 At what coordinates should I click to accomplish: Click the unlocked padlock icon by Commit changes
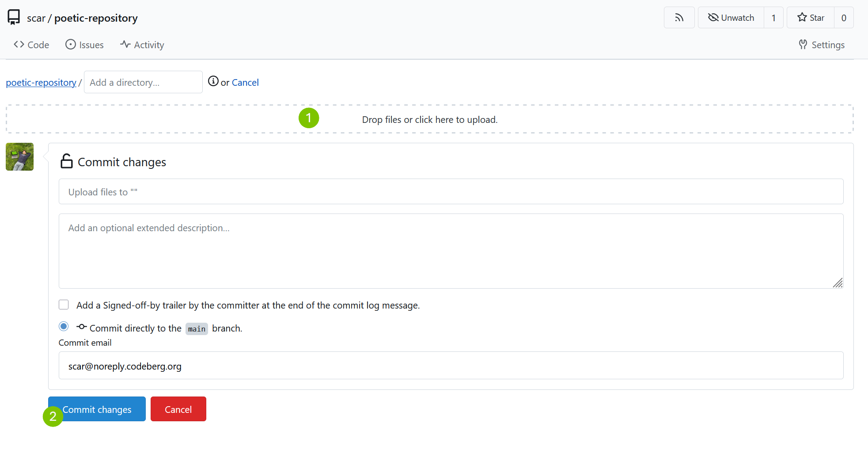66,161
